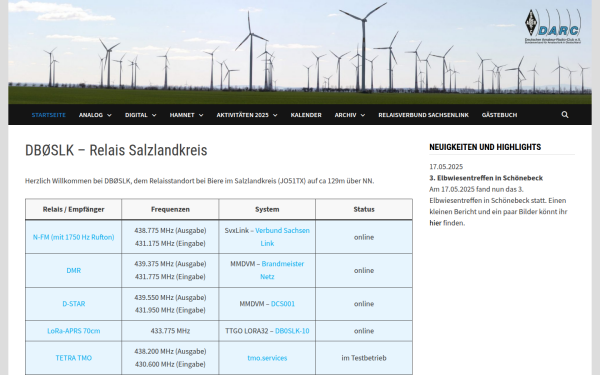Open the Kalender page

pos(306,115)
